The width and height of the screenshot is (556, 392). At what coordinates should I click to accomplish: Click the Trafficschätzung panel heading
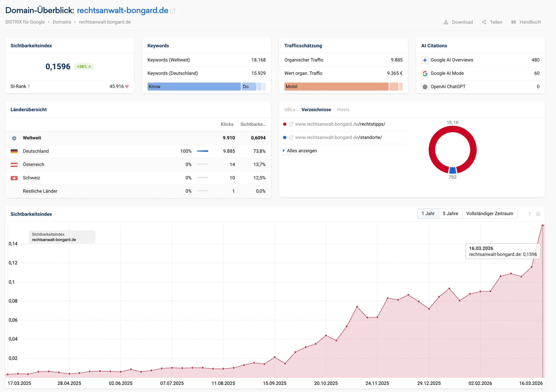[303, 46]
